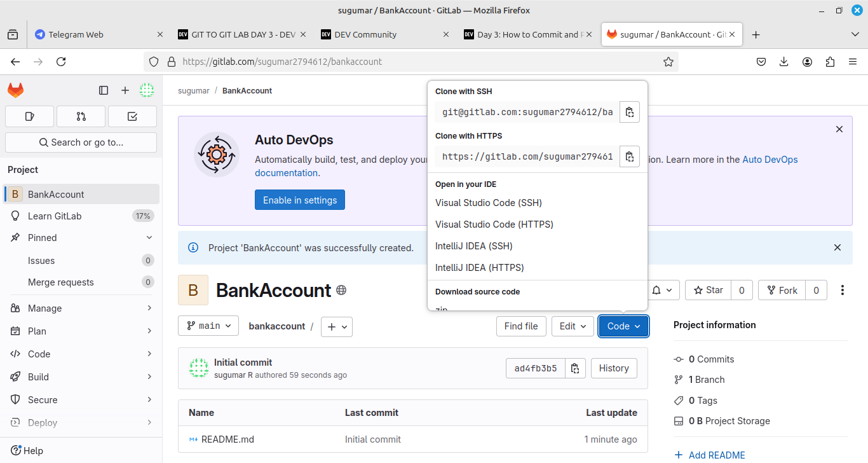The image size is (868, 463).
Task: Reload the page in Firefox
Action: coord(61,62)
